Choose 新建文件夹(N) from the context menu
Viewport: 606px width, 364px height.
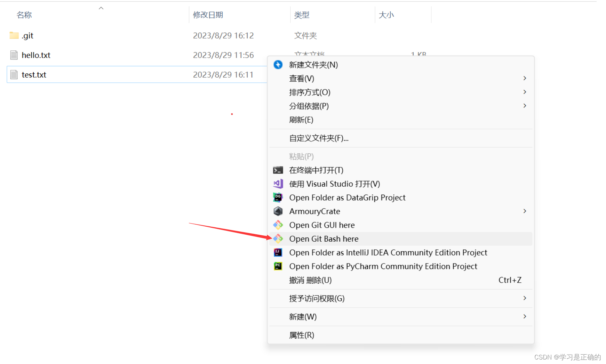401,65
